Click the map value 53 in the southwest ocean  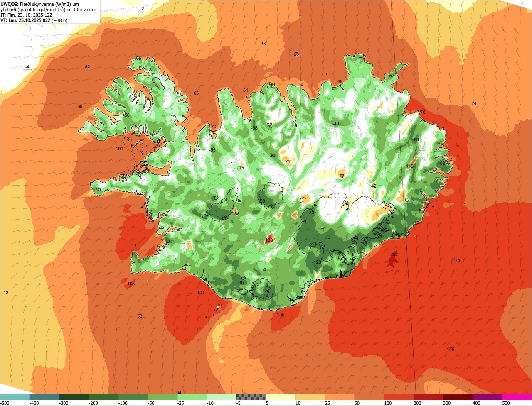pos(140,316)
